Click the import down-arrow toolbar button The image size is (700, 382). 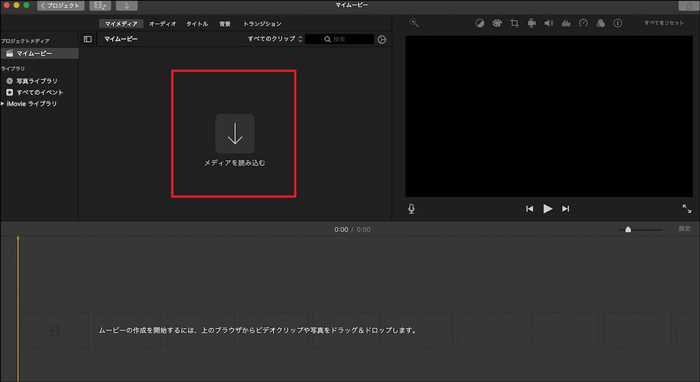tap(127, 5)
